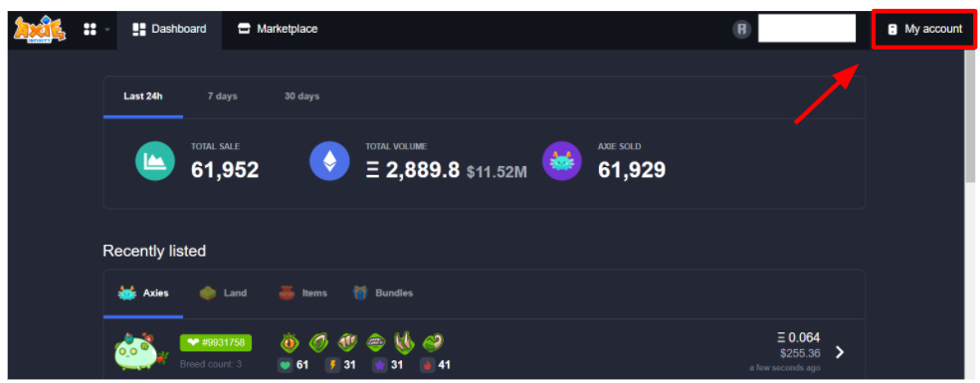Click the icon inside My account button
The image size is (980, 383).
(x=892, y=30)
